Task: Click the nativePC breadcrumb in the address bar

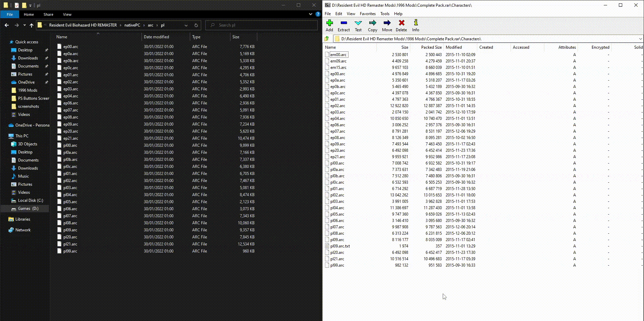Action: 132,25
